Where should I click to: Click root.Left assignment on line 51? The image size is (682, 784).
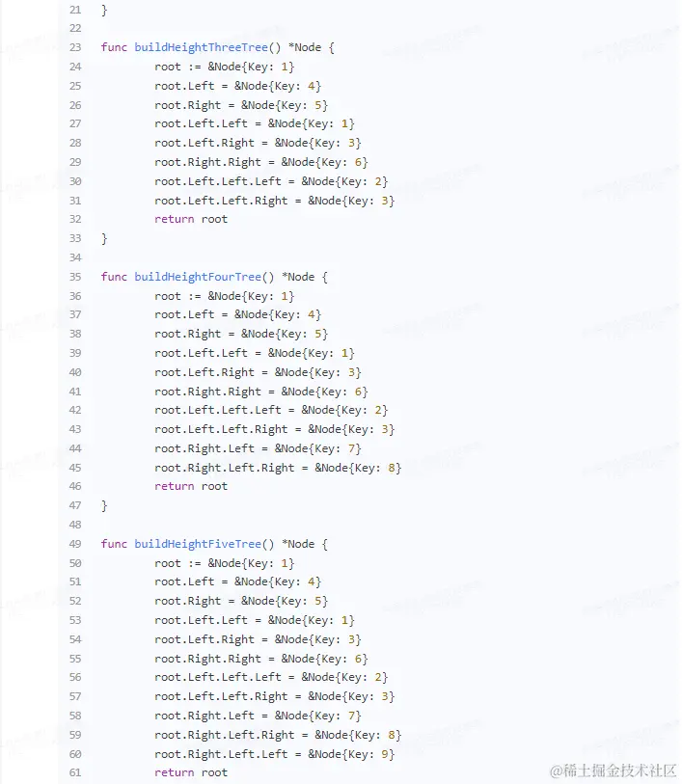(x=238, y=581)
